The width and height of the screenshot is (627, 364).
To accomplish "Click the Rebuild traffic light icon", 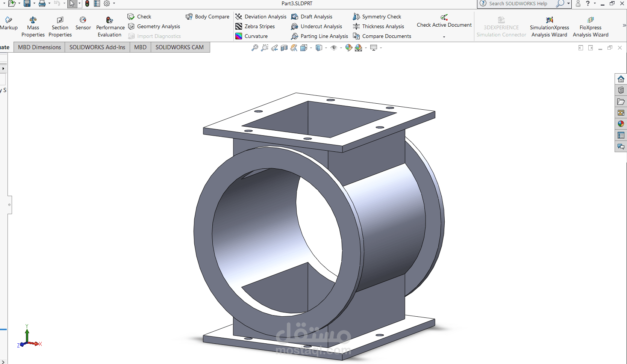I will (87, 3).
